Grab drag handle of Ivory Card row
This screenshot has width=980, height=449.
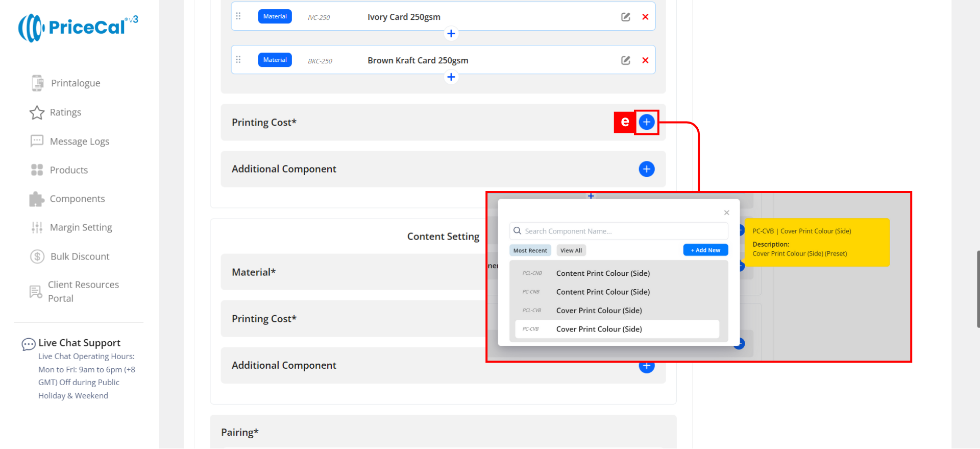click(238, 16)
